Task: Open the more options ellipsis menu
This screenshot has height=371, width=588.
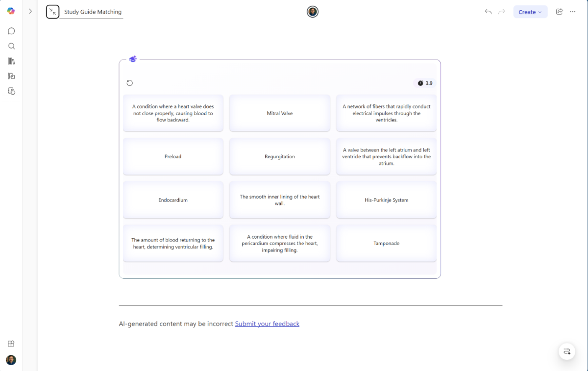Action: [x=573, y=12]
